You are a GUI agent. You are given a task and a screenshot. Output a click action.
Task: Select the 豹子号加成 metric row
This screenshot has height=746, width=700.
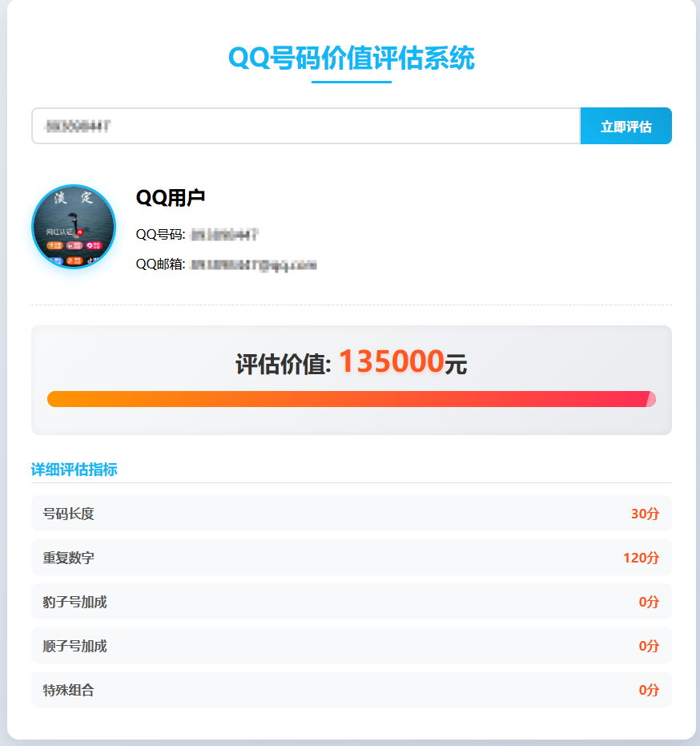point(350,602)
